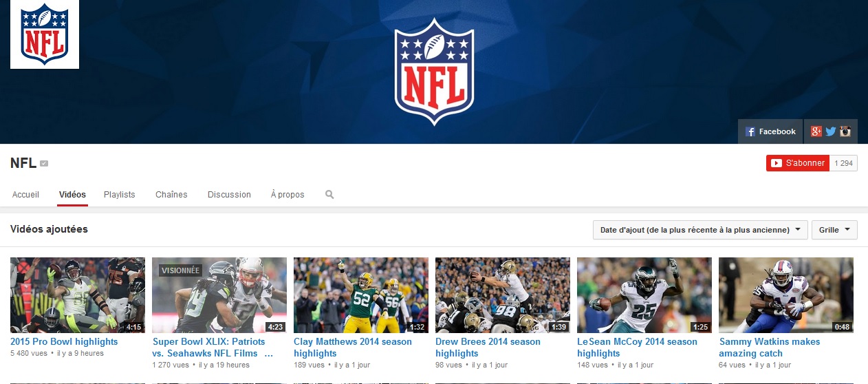The height and width of the screenshot is (384, 868).
Task: Open the LeSean McCoy video thumbnail
Action: tap(644, 295)
